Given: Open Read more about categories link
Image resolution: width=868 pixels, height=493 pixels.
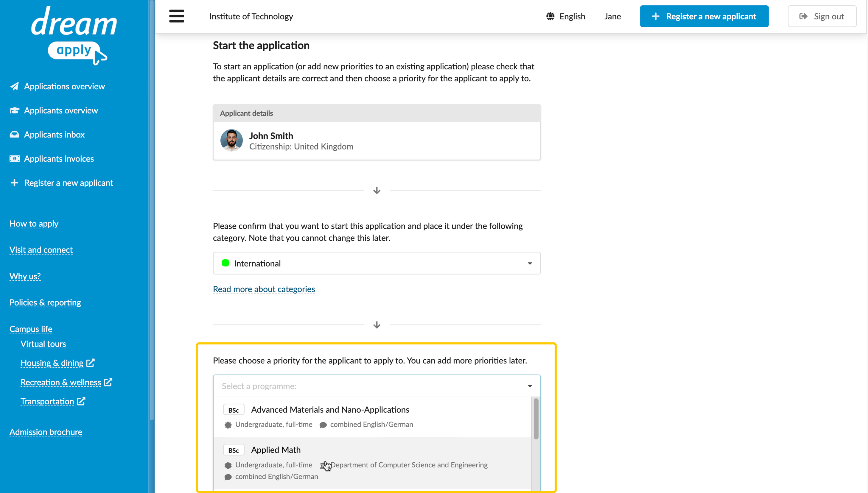Looking at the screenshot, I should pyautogui.click(x=264, y=289).
